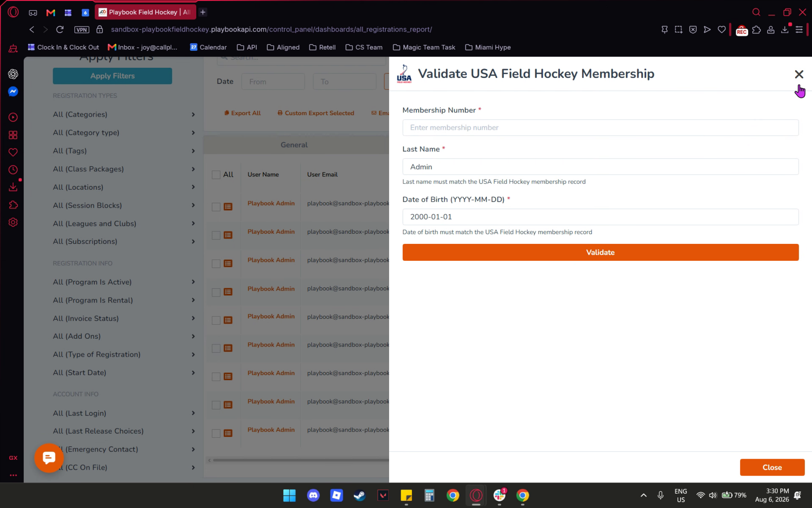Click the REC recording extension icon

[x=742, y=30]
